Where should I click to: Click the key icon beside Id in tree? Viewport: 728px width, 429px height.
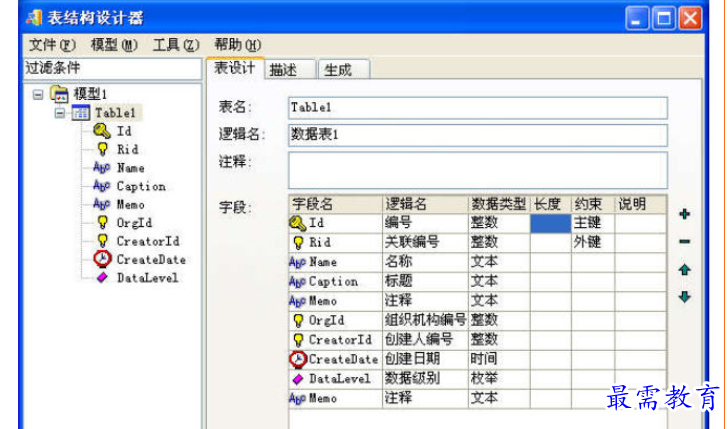click(x=102, y=131)
